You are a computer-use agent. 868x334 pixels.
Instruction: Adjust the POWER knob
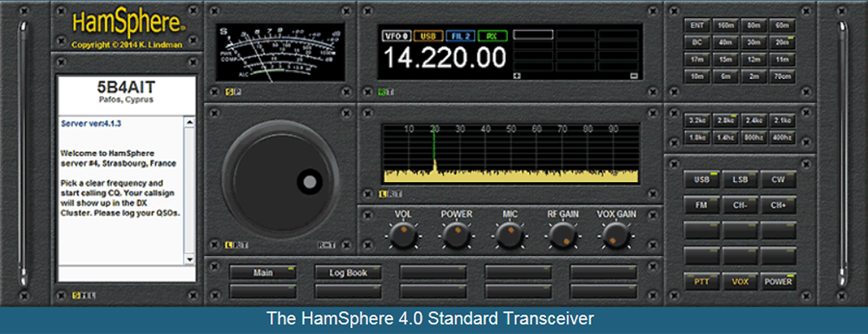[456, 235]
